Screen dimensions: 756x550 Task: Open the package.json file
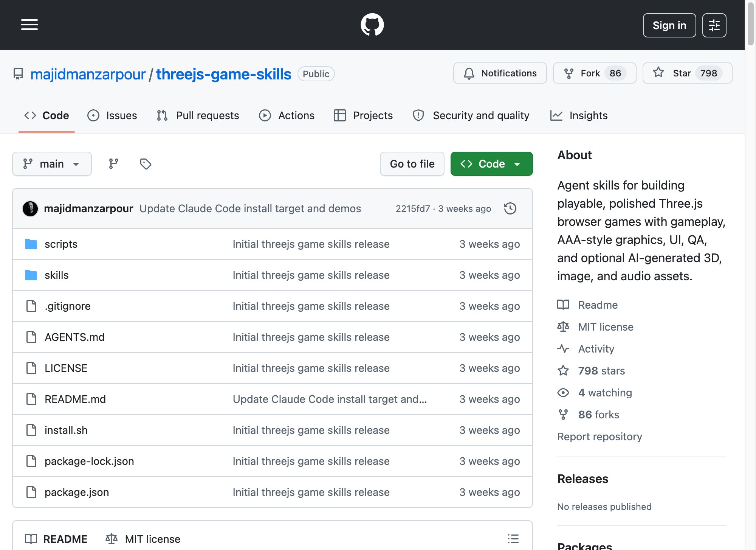click(x=77, y=492)
